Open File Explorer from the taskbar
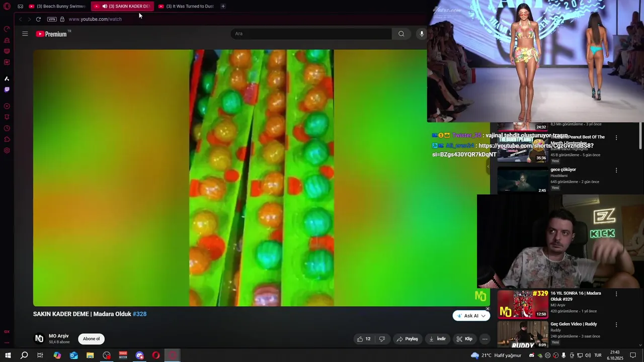The width and height of the screenshot is (644, 362). pyautogui.click(x=90, y=355)
